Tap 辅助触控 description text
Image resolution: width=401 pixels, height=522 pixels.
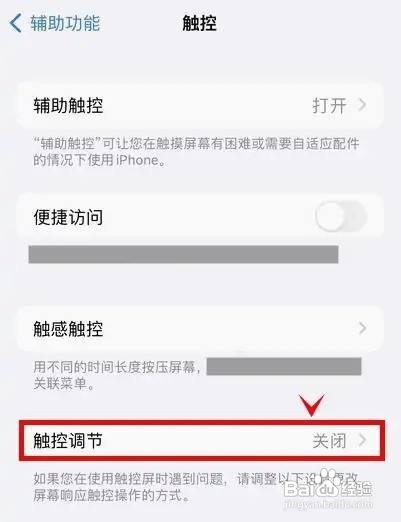click(x=197, y=152)
